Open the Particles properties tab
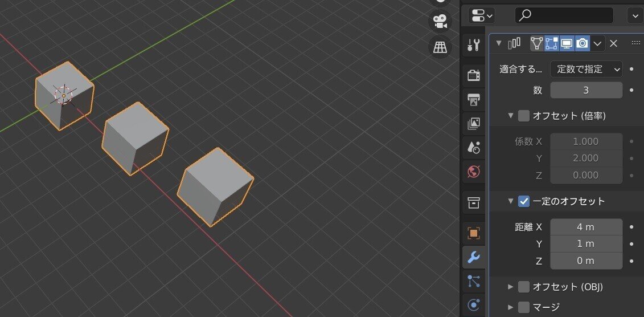This screenshot has height=317, width=644. tap(474, 281)
